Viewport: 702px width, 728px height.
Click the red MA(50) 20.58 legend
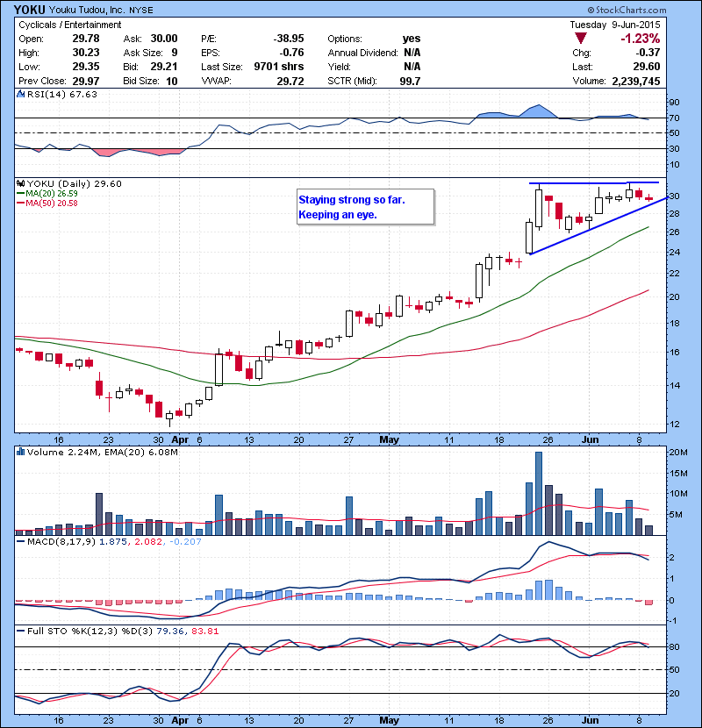pyautogui.click(x=47, y=203)
